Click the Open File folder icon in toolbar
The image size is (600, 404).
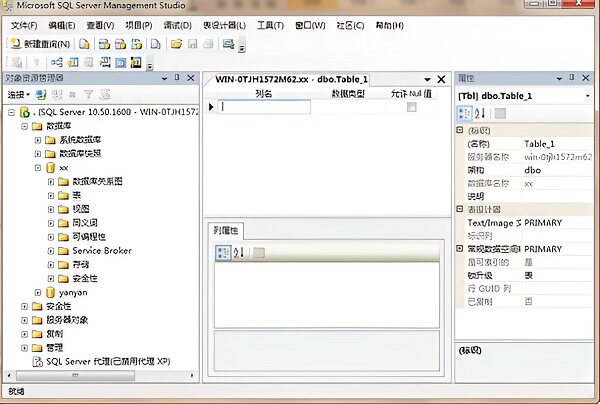(x=176, y=44)
